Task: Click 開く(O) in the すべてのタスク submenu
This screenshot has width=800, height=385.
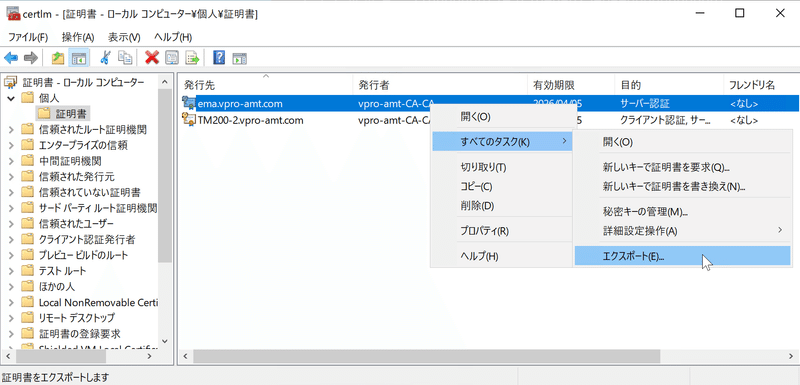Action: (x=682, y=142)
